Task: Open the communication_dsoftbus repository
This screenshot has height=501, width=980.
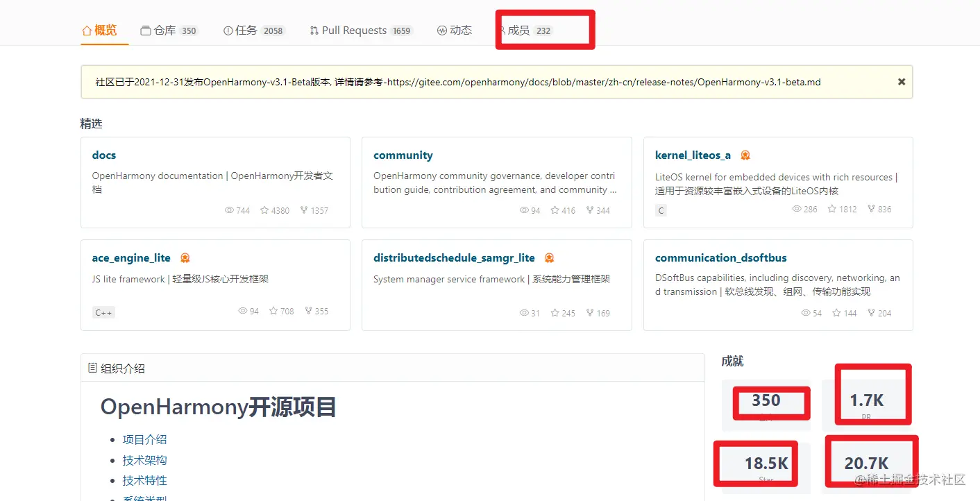Action: (721, 258)
